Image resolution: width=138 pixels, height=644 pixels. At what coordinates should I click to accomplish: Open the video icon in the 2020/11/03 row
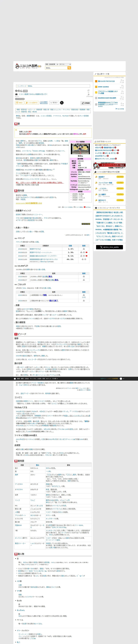[x=85, y=259]
